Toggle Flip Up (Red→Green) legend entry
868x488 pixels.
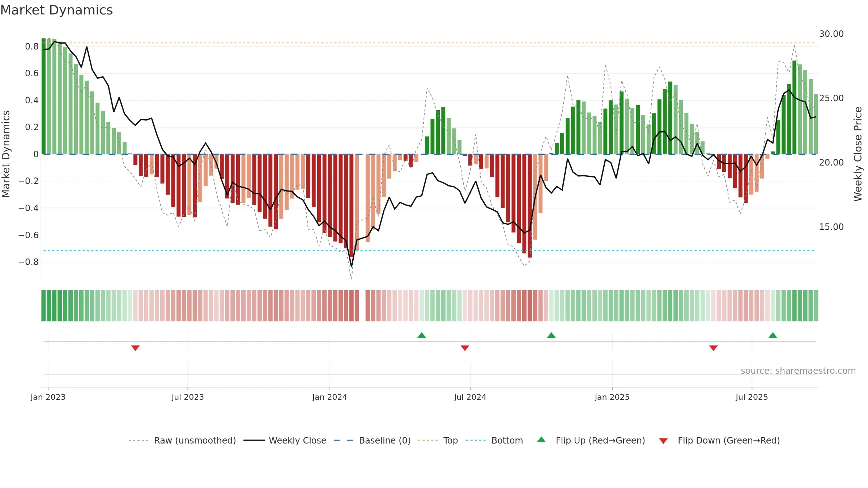(591, 440)
